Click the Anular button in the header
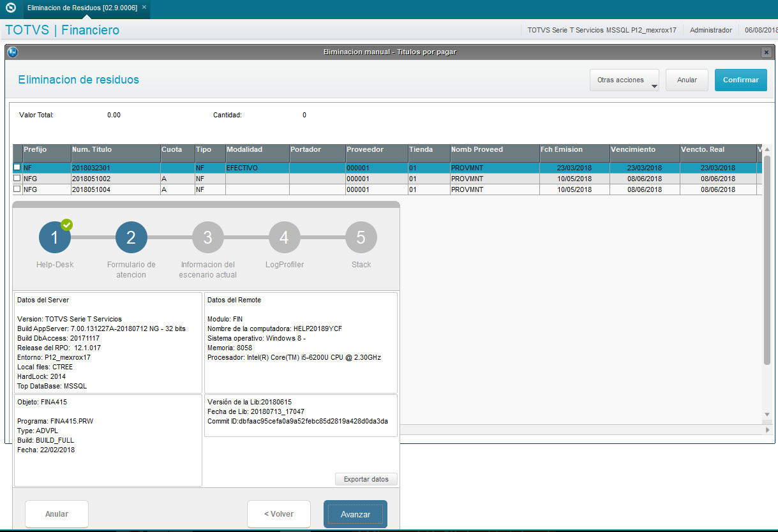This screenshot has width=778, height=532. tap(687, 80)
